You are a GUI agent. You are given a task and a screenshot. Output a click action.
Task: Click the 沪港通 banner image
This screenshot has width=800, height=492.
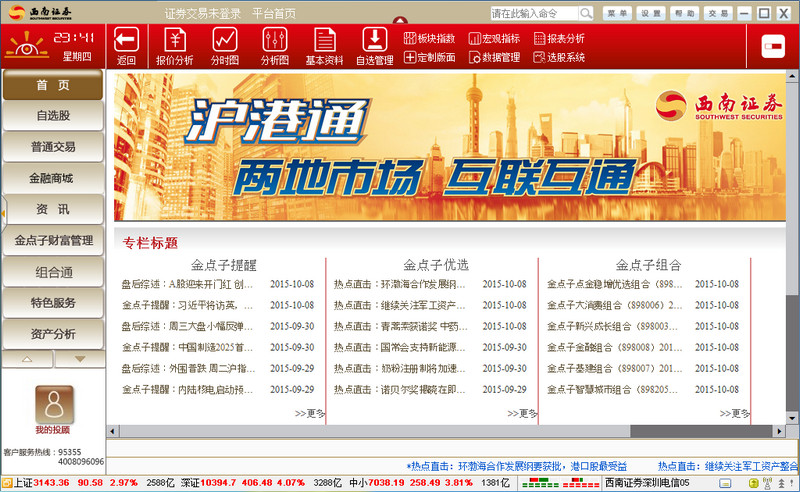tap(449, 147)
